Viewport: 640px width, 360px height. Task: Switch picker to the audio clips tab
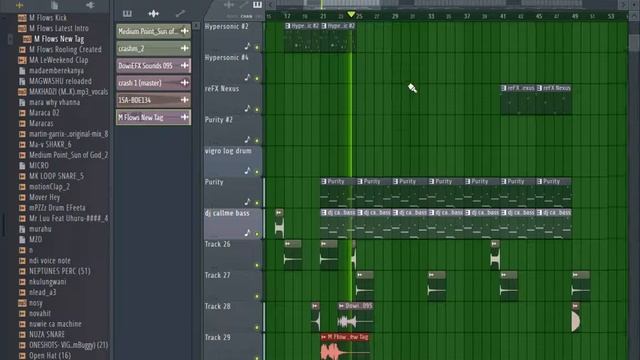tap(153, 13)
